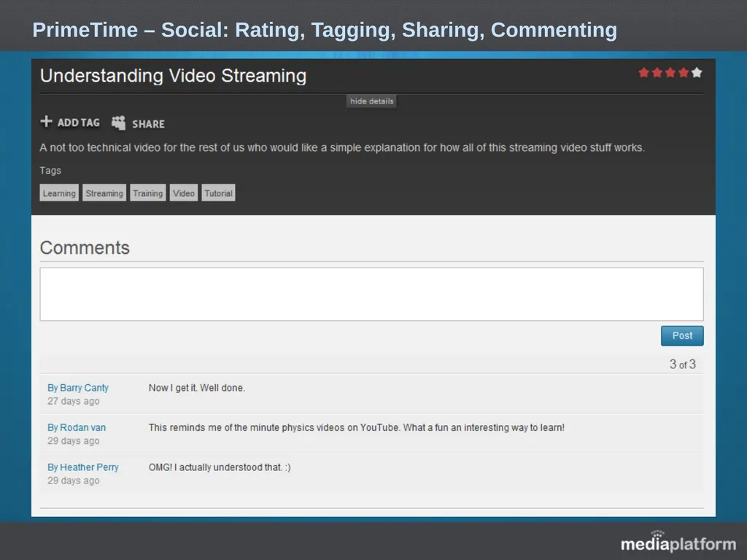Click the video description paragraph

click(x=342, y=147)
